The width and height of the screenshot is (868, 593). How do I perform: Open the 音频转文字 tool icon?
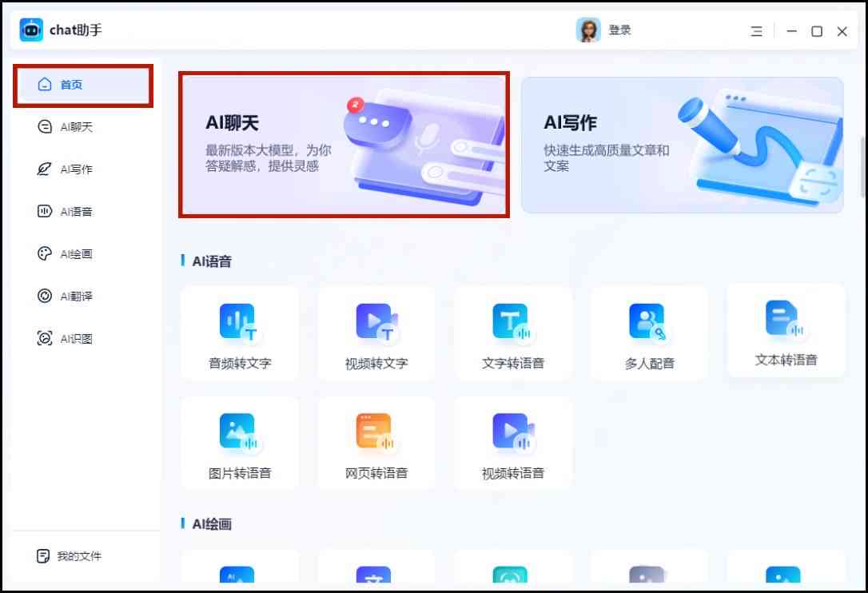point(240,322)
